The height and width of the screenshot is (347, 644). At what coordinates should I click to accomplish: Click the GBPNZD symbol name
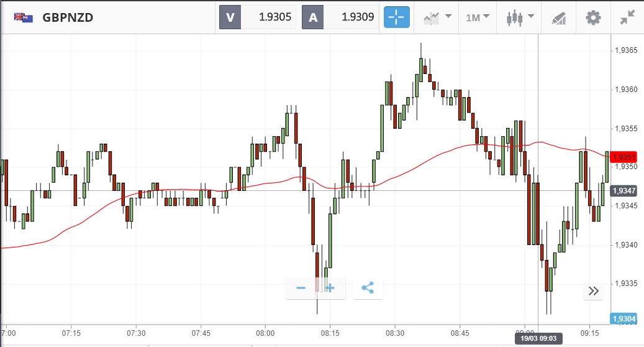coord(68,17)
